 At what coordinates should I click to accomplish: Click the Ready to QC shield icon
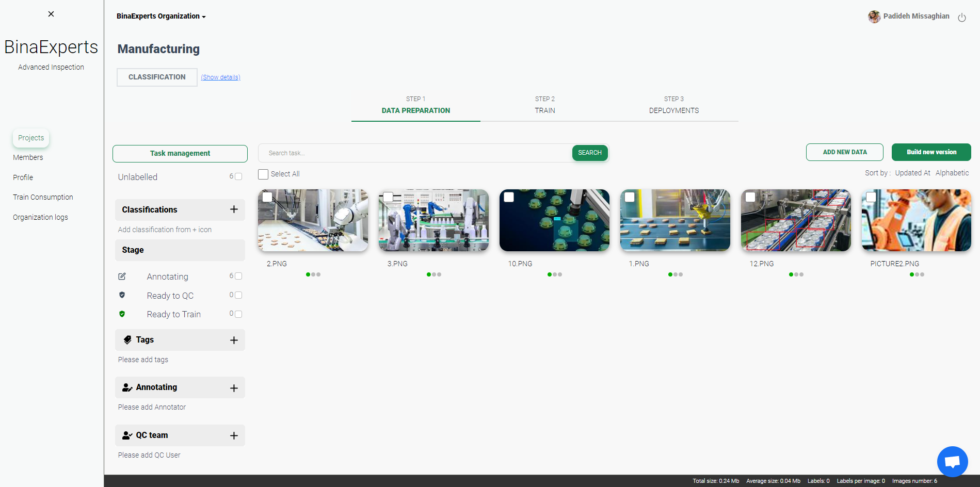[x=122, y=295]
